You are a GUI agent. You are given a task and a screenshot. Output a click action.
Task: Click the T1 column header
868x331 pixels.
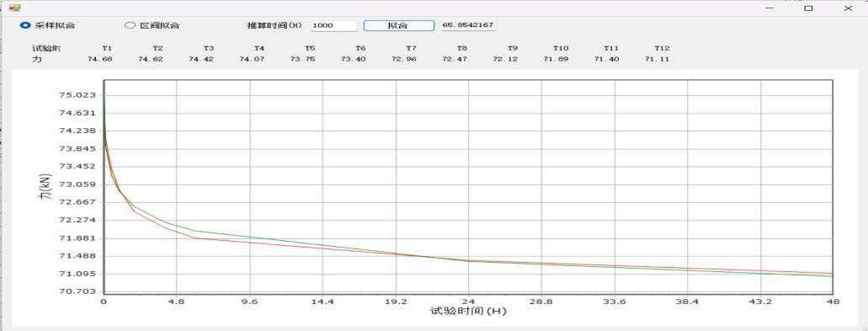(x=107, y=48)
